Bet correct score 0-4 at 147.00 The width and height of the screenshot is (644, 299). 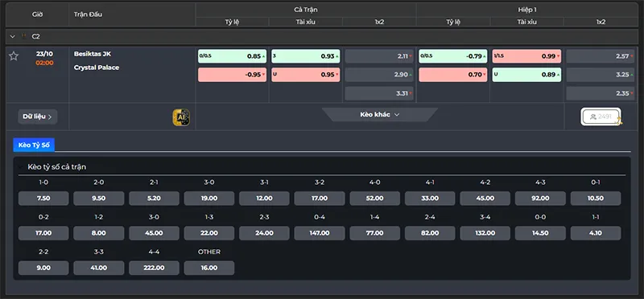pyautogui.click(x=320, y=233)
